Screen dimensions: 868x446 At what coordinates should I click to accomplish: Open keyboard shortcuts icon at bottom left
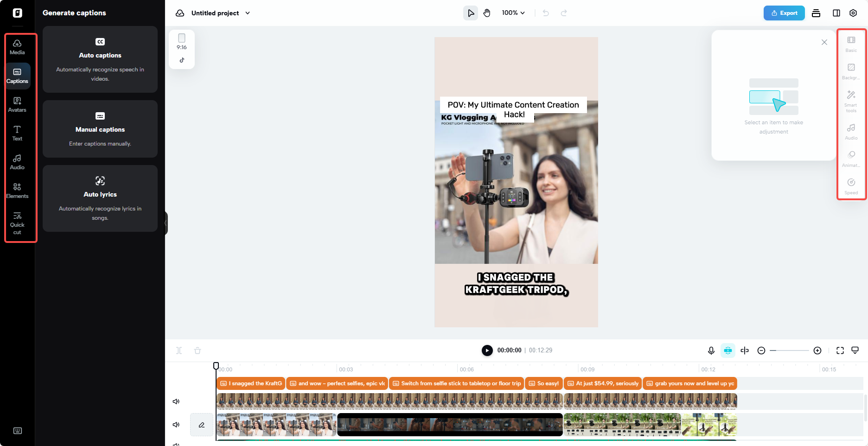tap(18, 431)
